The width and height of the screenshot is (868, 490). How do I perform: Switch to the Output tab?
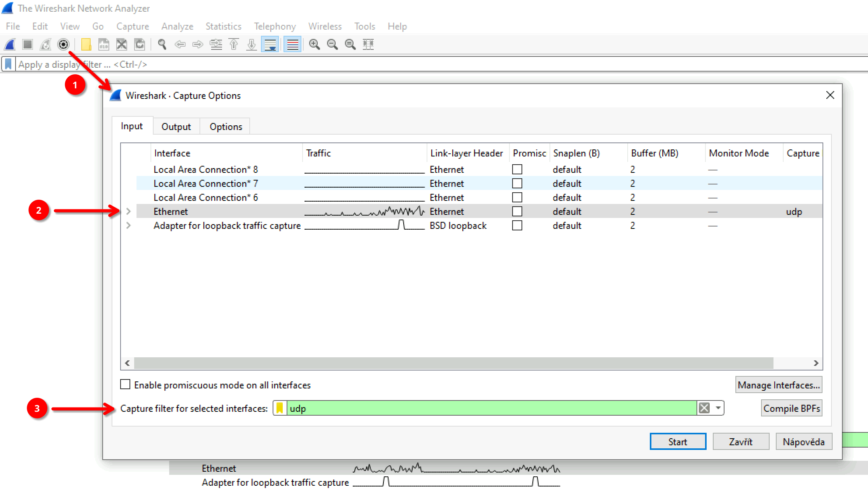(175, 126)
